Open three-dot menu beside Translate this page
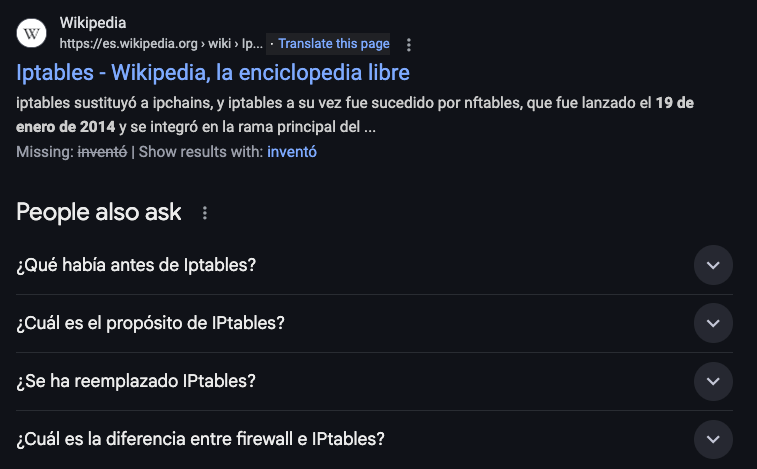757x469 pixels. (408, 45)
